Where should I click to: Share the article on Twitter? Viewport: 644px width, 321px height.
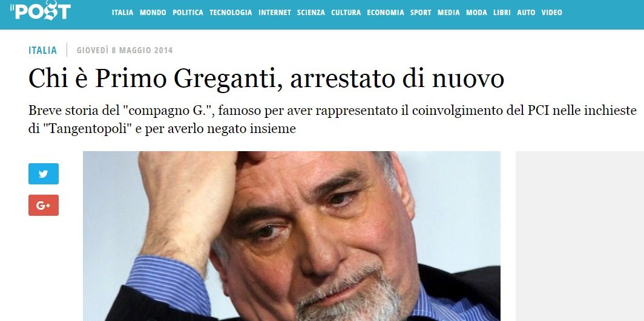pos(44,174)
